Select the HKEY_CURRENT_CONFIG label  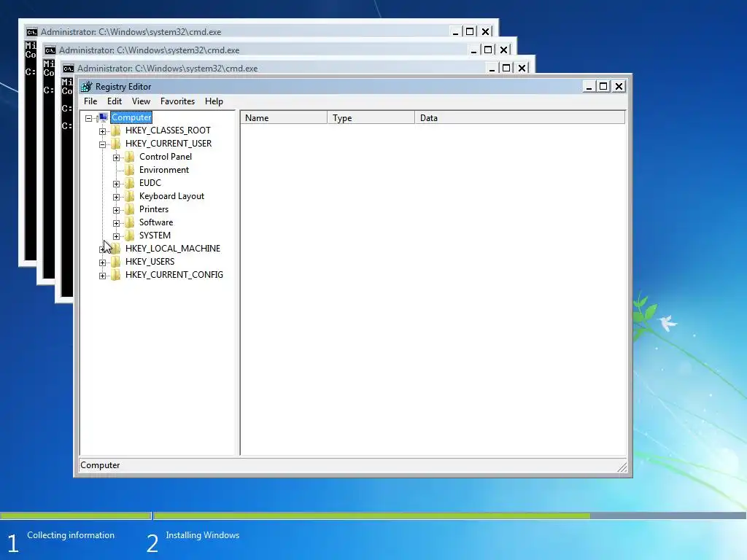174,275
